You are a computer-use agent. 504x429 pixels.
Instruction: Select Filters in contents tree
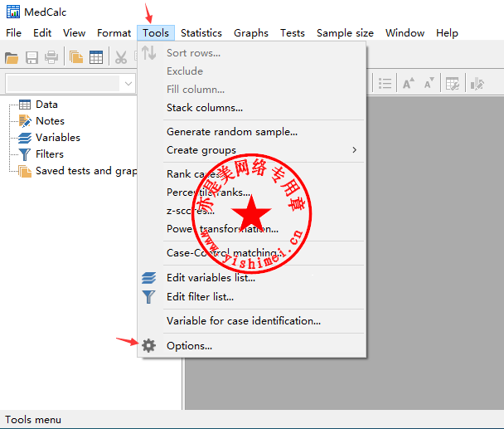pyautogui.click(x=50, y=154)
